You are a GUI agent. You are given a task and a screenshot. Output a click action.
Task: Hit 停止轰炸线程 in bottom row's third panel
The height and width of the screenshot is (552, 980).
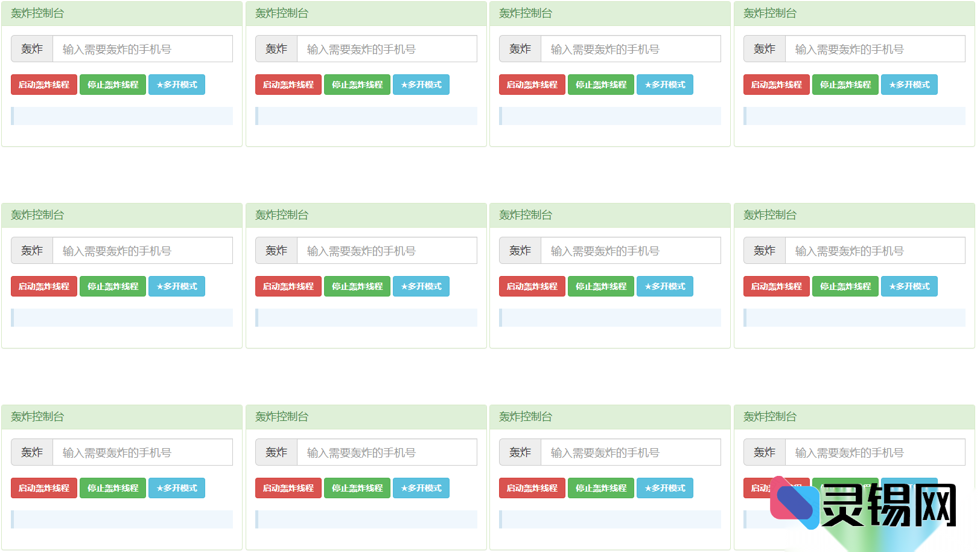tap(600, 488)
